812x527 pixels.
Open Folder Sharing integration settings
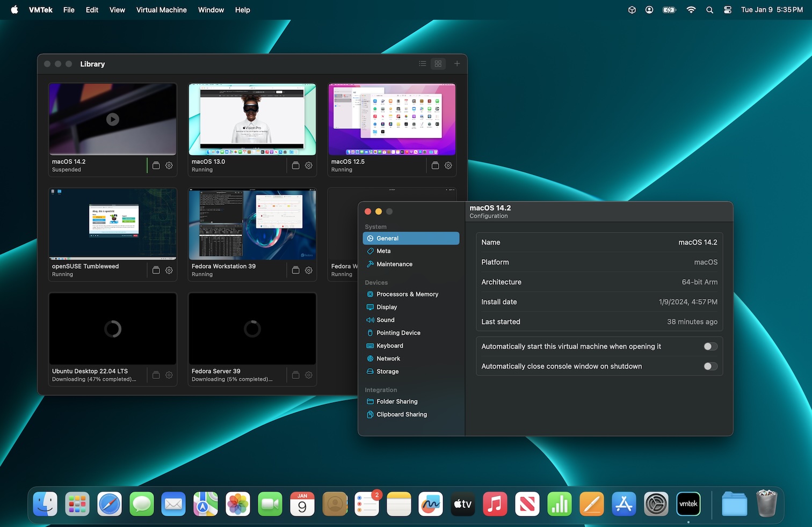(411, 401)
